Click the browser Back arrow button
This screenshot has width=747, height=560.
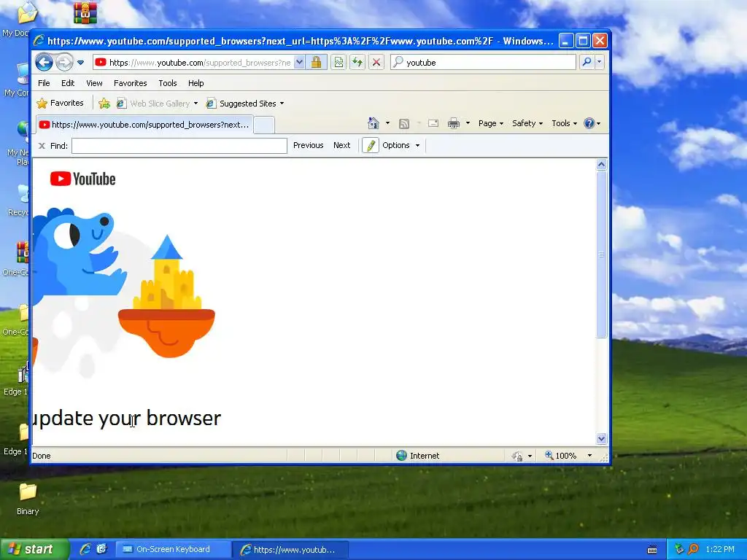click(44, 63)
